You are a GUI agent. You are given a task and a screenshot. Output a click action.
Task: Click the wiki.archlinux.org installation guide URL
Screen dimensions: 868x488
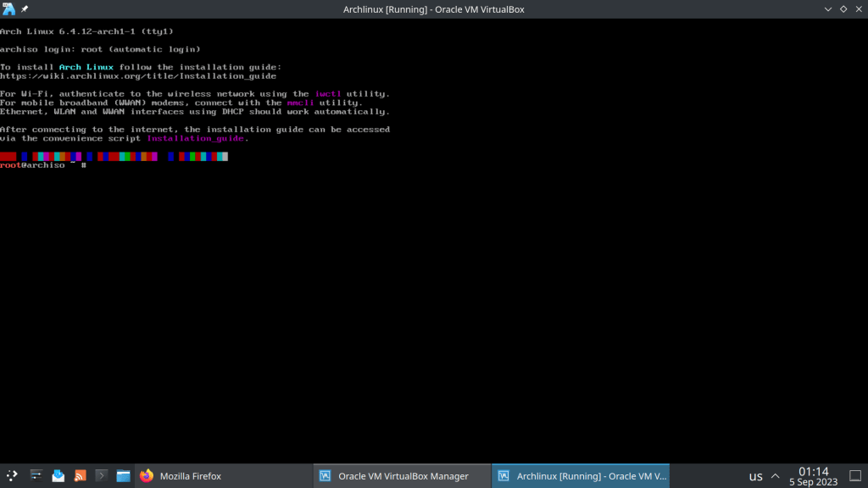click(137, 76)
